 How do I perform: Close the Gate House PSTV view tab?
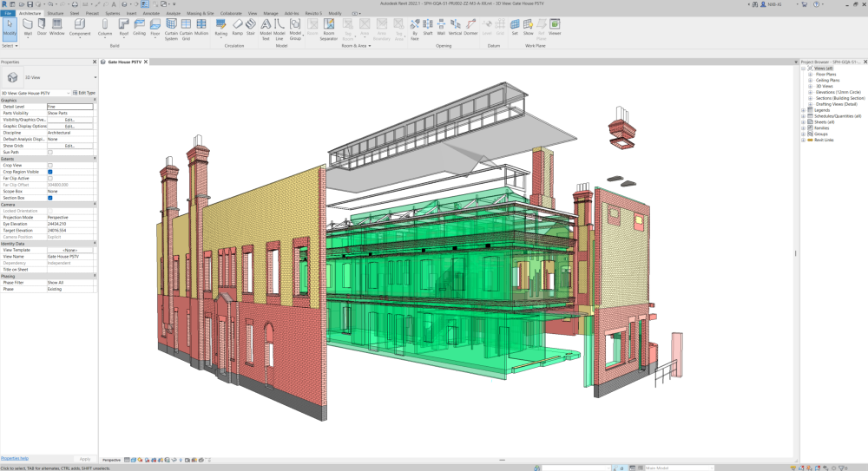[146, 62]
